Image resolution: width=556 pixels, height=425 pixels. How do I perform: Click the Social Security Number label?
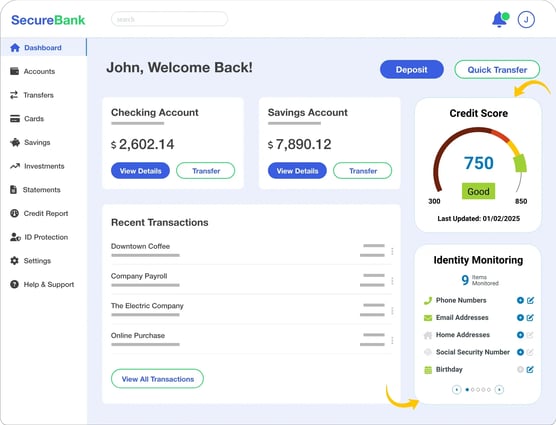point(473,352)
